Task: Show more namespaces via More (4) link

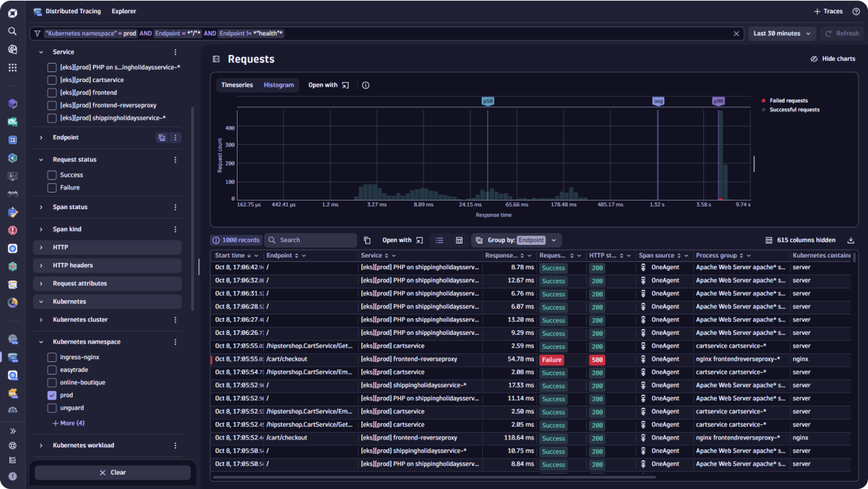Action: [68, 423]
